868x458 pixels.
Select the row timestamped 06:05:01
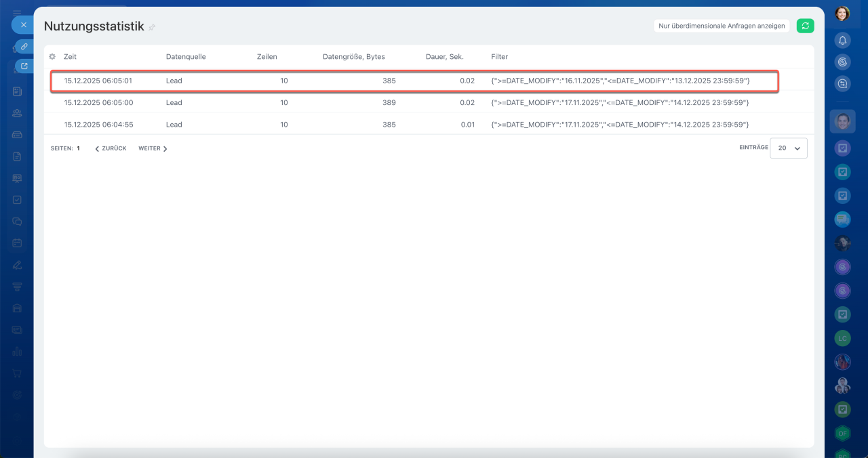98,81
